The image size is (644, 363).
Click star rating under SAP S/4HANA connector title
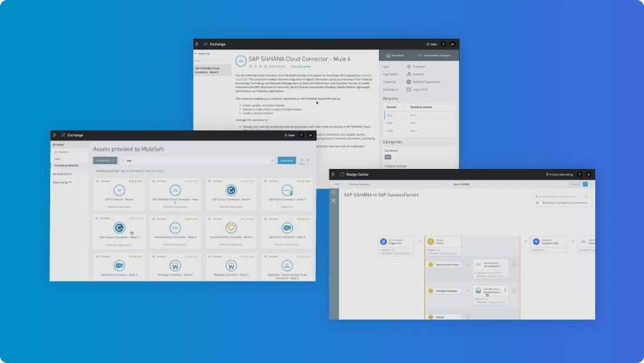(260, 66)
